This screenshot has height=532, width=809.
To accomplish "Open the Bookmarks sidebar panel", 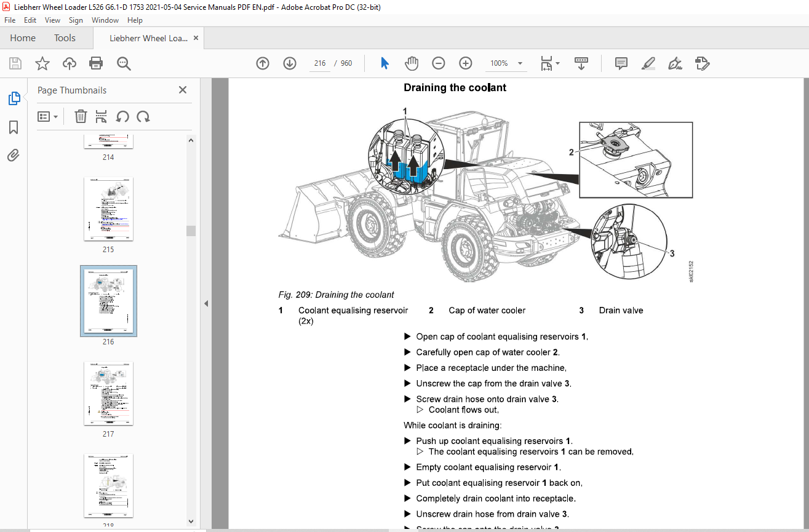I will tap(14, 127).
